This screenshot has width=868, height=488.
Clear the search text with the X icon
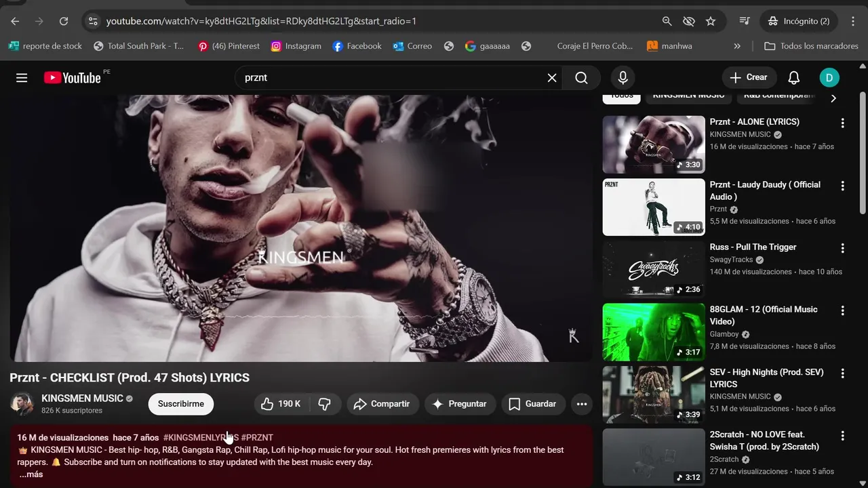(x=552, y=78)
